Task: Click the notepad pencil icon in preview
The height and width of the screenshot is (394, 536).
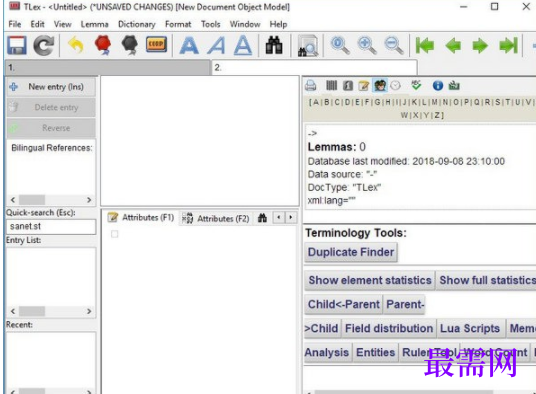Action: pyautogui.click(x=364, y=85)
